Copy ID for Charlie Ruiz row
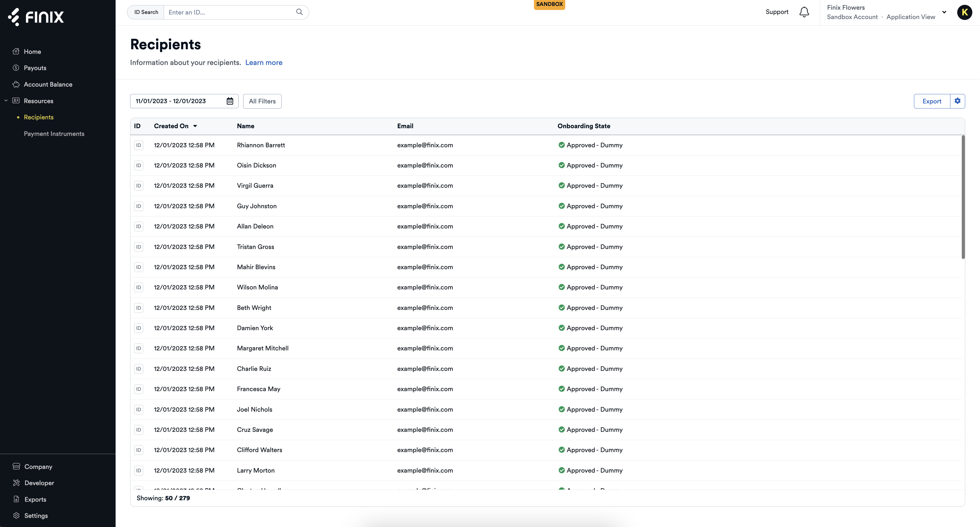The width and height of the screenshot is (980, 527). (x=138, y=369)
